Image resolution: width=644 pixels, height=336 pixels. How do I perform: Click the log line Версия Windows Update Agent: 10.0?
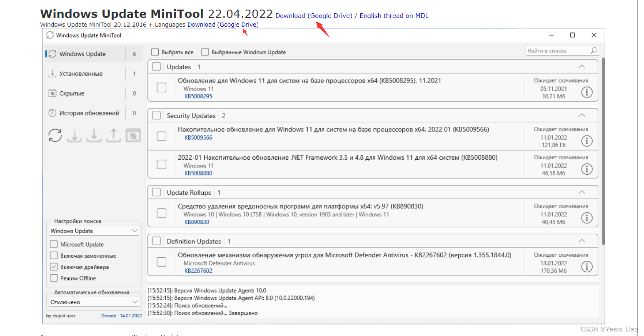pyautogui.click(x=207, y=291)
